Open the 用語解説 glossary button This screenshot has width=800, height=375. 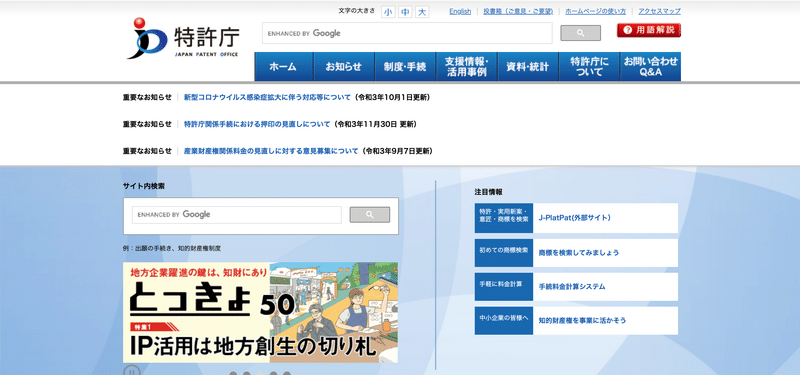coord(648,30)
